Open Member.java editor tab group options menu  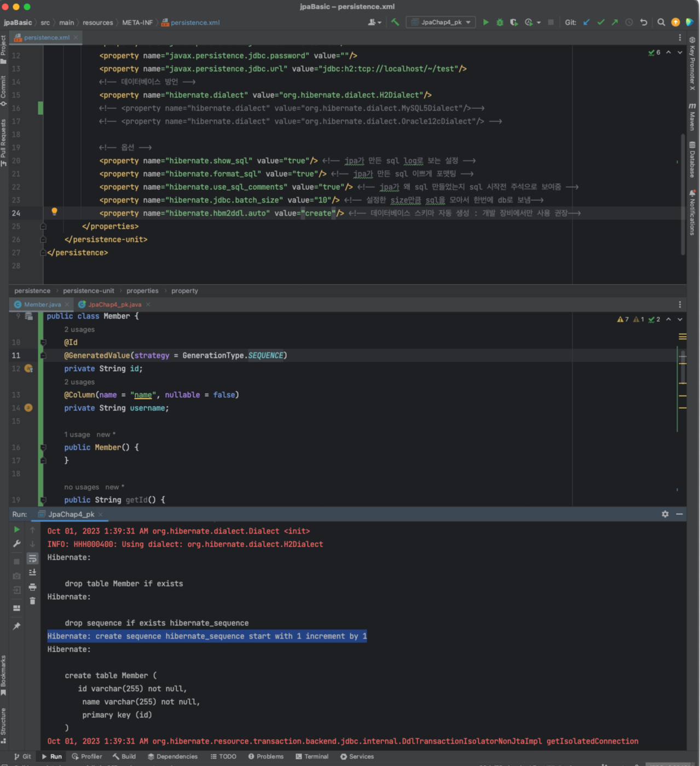(x=680, y=305)
